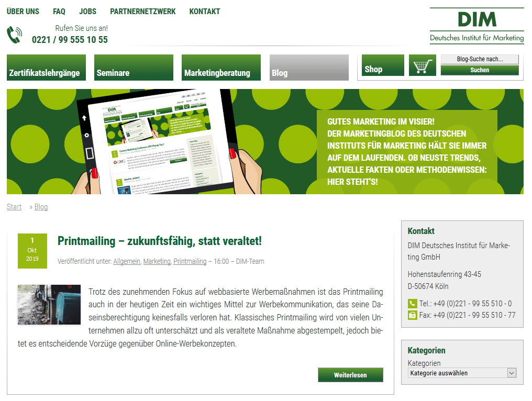Click the Suchen button
This screenshot has width=532, height=401.
pos(480,70)
